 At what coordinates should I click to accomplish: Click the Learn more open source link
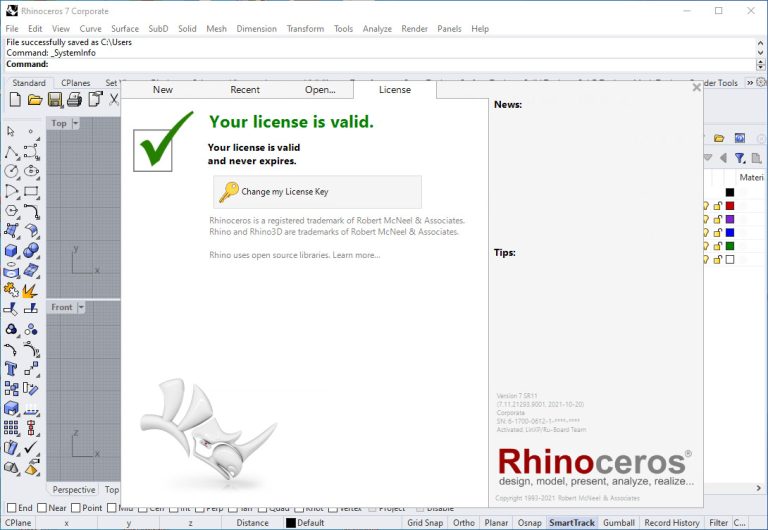[x=356, y=255]
